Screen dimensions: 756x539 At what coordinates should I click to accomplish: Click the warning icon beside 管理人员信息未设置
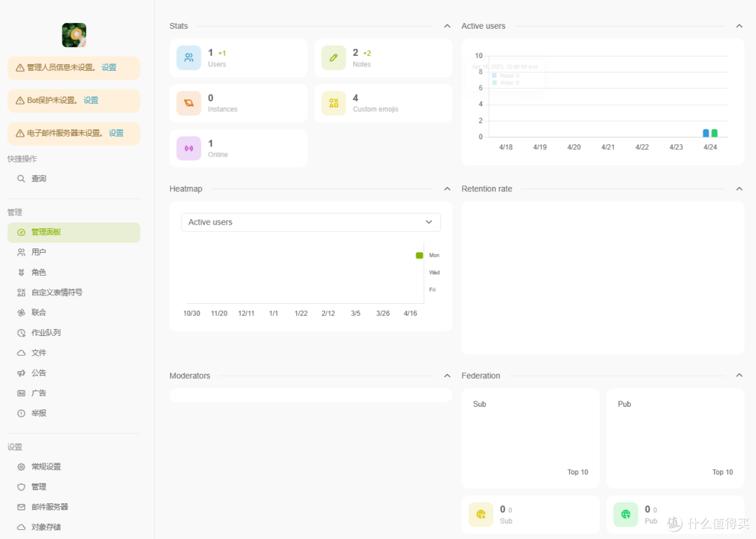coord(20,68)
